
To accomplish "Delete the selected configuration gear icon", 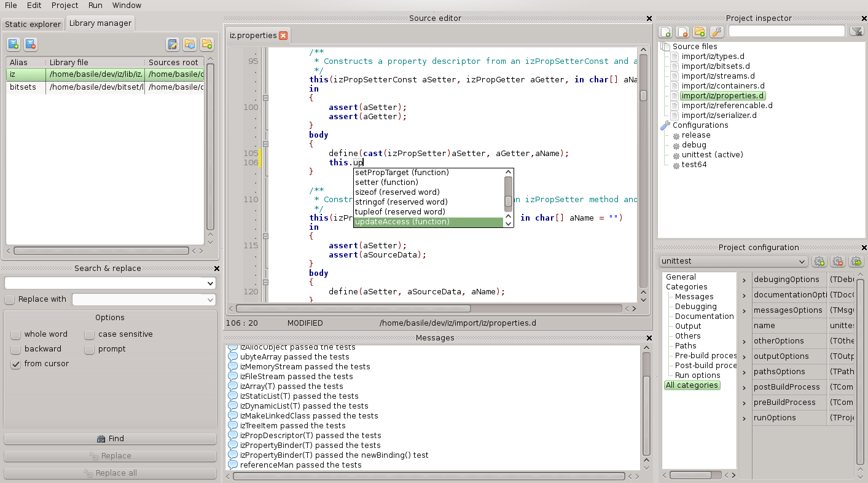I will 838,261.
